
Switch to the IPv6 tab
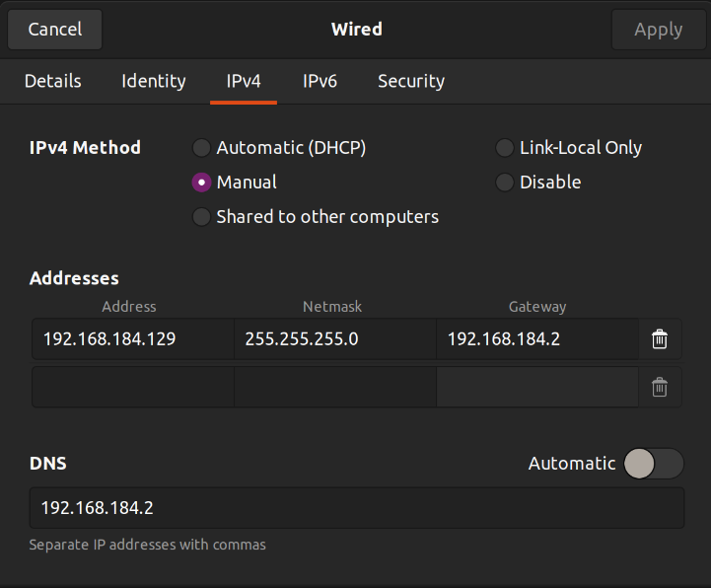320,81
